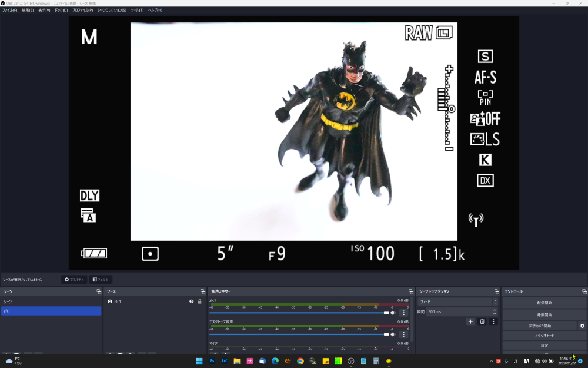
Task: Click the system tray volume icon
Action: pos(544,362)
